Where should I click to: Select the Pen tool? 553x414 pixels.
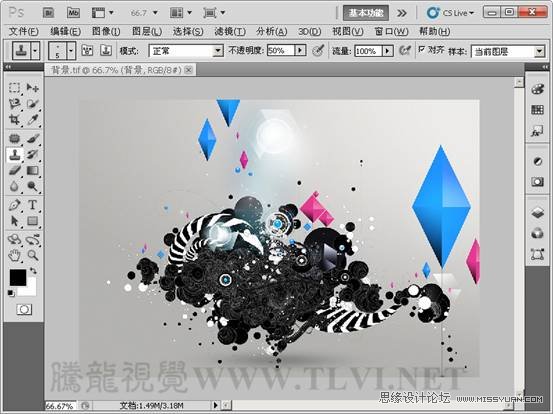tap(14, 205)
